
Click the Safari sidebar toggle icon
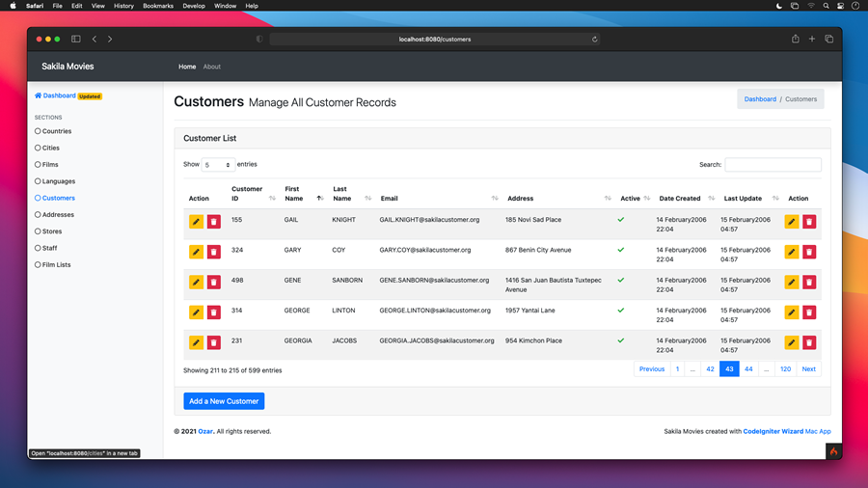(x=76, y=40)
